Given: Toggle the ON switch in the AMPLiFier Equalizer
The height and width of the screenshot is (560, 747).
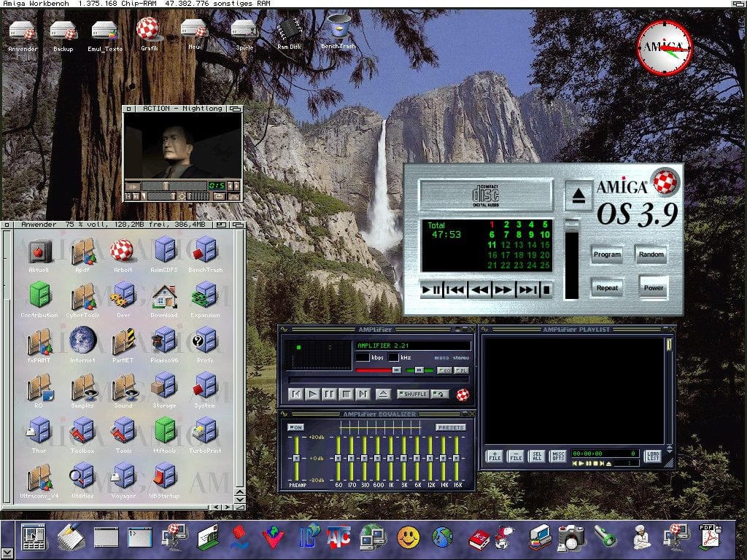Looking at the screenshot, I should 295,427.
